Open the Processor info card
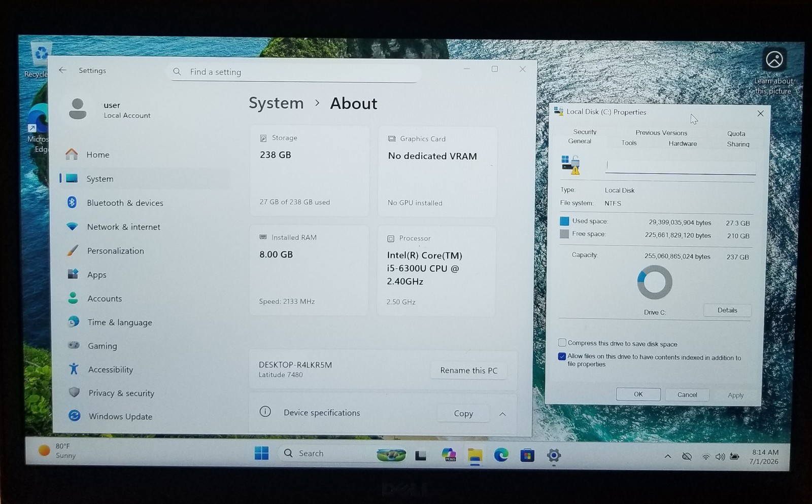The image size is (812, 504). (x=436, y=271)
